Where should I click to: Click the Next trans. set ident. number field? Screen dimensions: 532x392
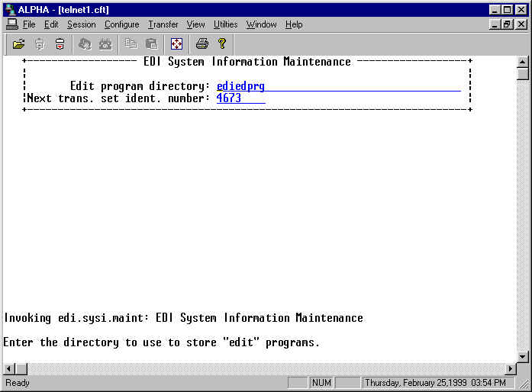tap(240, 98)
